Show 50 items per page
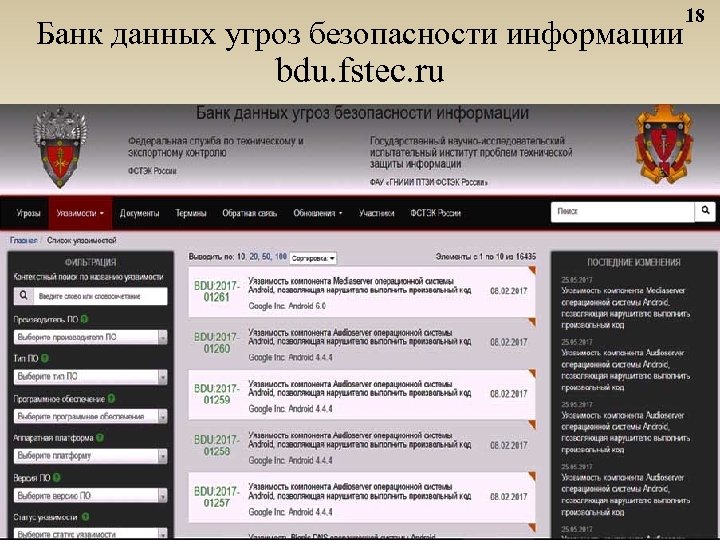720x540 pixels. pos(266,257)
